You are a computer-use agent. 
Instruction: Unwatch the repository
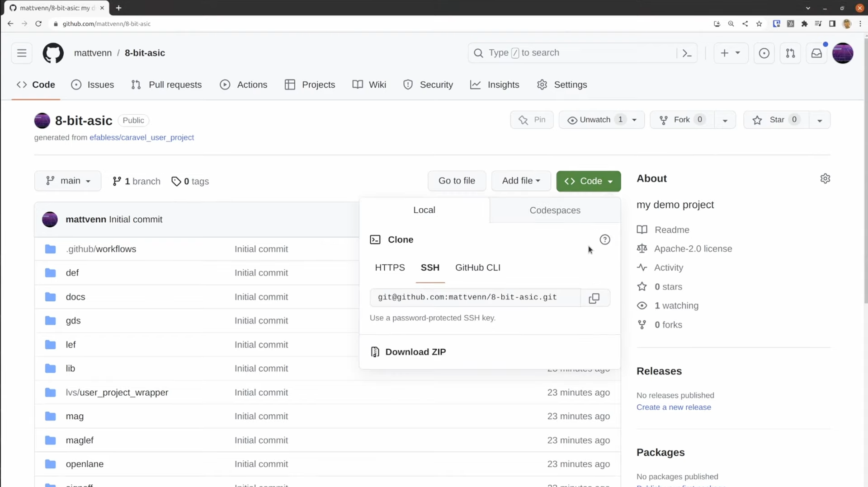[x=601, y=120]
